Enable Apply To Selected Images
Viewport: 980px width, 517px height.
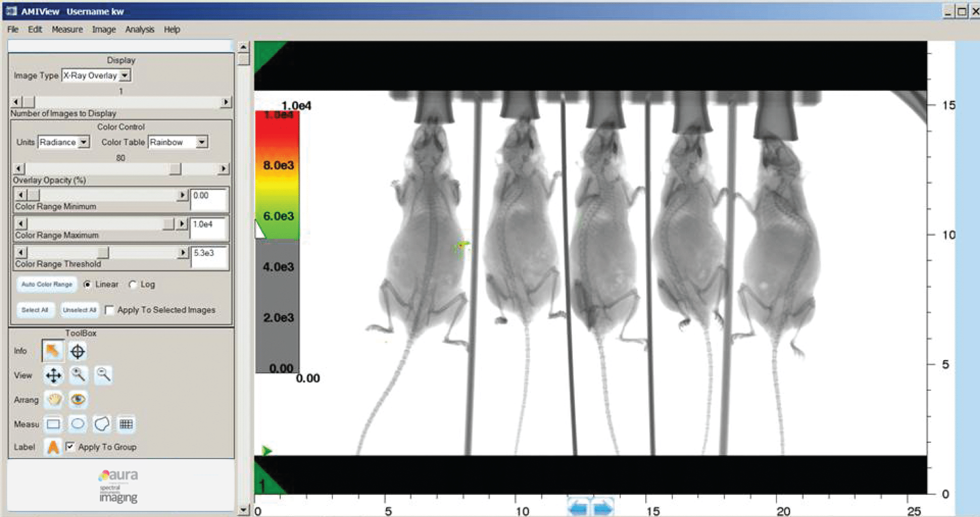coord(110,310)
